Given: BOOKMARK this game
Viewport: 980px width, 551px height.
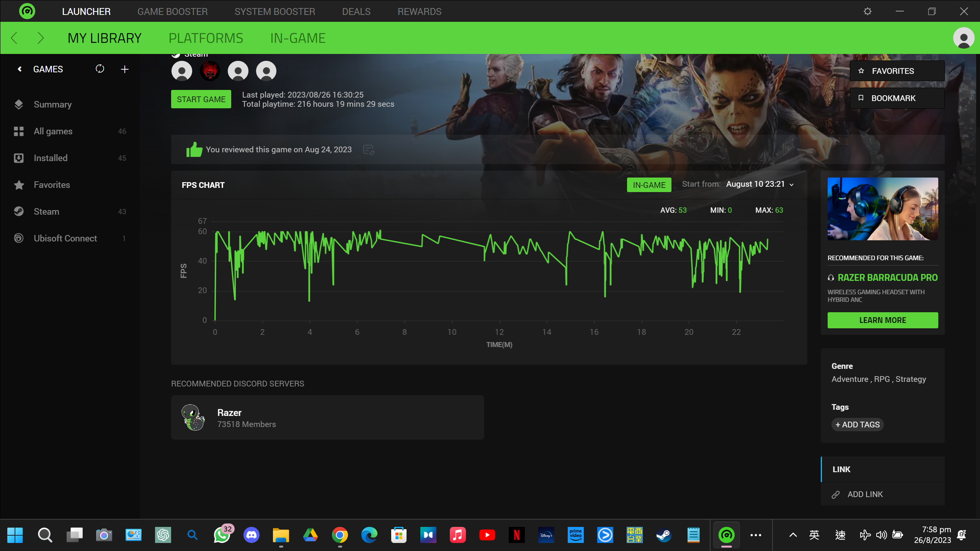Looking at the screenshot, I should 897,98.
